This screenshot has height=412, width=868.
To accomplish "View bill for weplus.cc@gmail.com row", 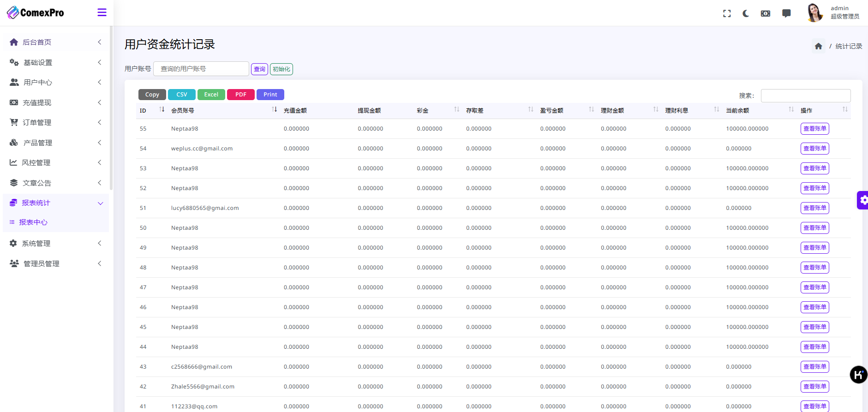I will pos(814,149).
